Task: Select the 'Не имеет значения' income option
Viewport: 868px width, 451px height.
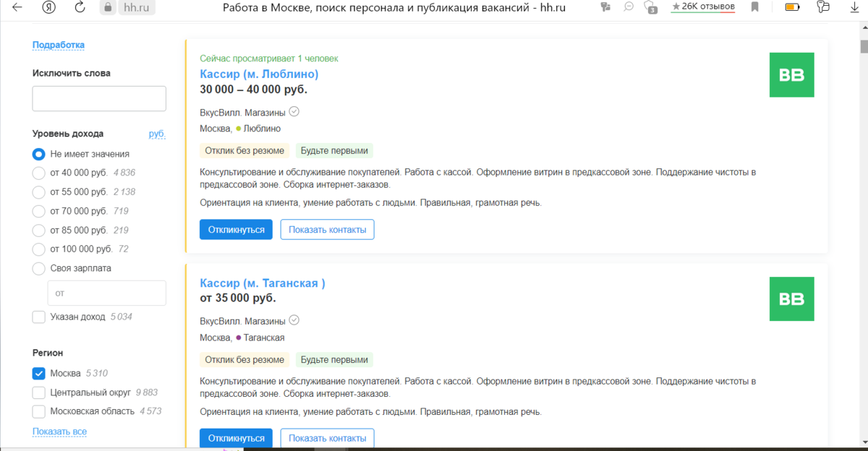Action: [39, 154]
